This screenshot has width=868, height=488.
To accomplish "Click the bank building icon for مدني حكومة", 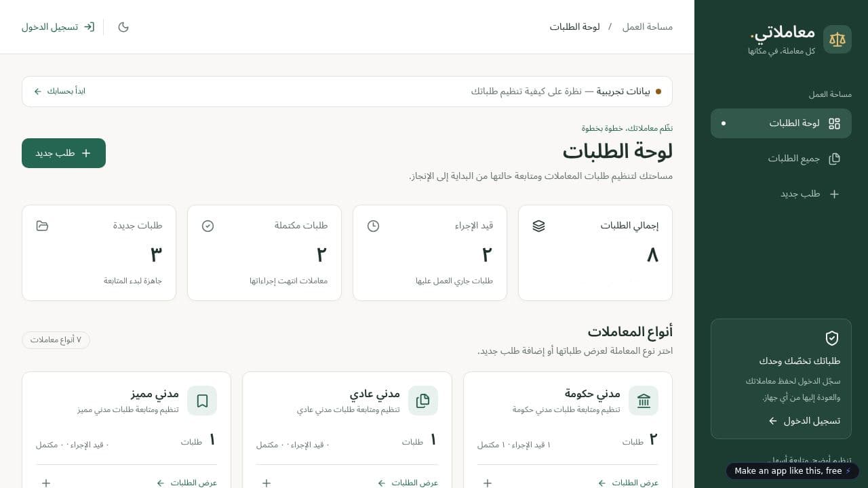I will (x=644, y=401).
